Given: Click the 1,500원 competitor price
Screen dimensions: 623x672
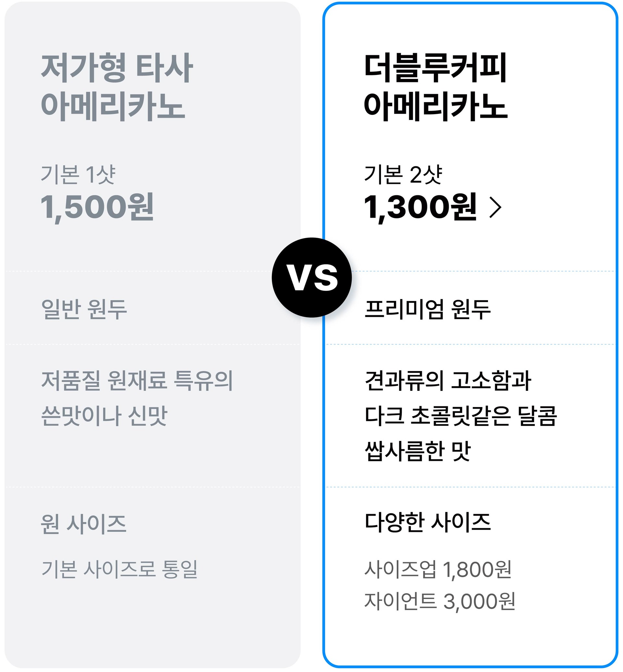Looking at the screenshot, I should [97, 207].
